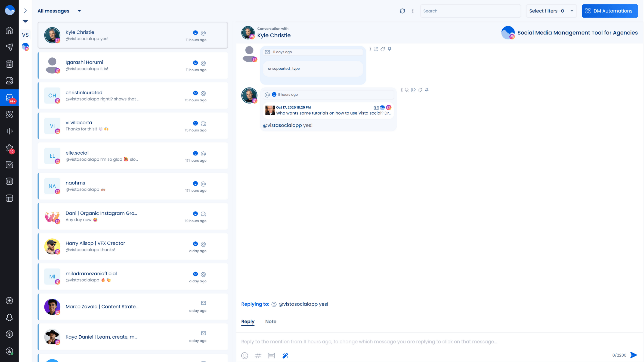Expand the Select filters dropdown

click(551, 11)
